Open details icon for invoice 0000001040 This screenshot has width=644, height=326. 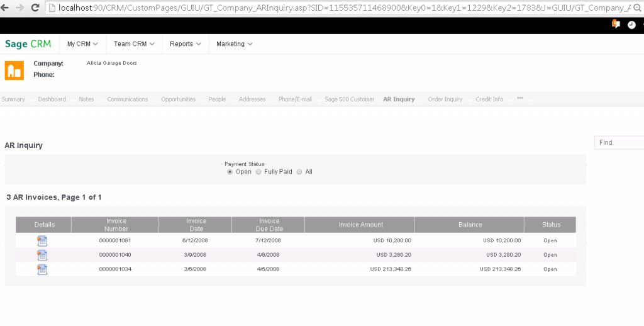point(42,256)
